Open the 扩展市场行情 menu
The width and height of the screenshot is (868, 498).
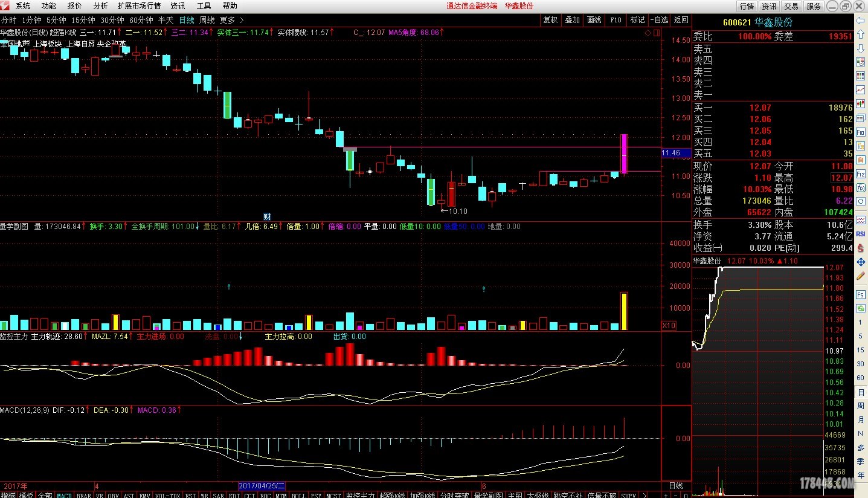tap(139, 6)
